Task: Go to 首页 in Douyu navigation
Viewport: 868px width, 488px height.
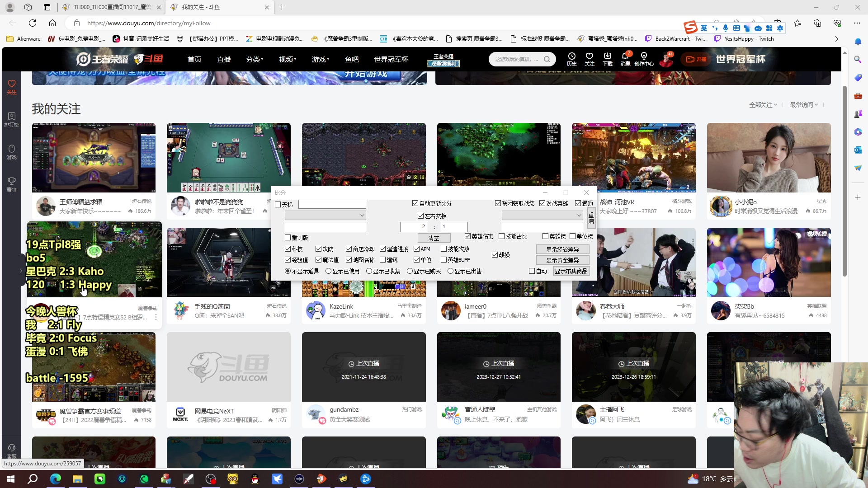Action: pos(194,59)
